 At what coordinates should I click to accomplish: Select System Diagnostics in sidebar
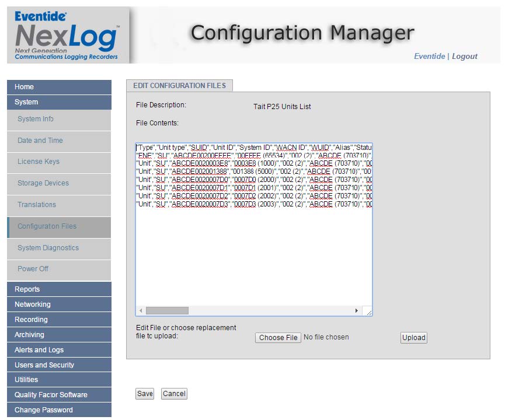pyautogui.click(x=58, y=248)
